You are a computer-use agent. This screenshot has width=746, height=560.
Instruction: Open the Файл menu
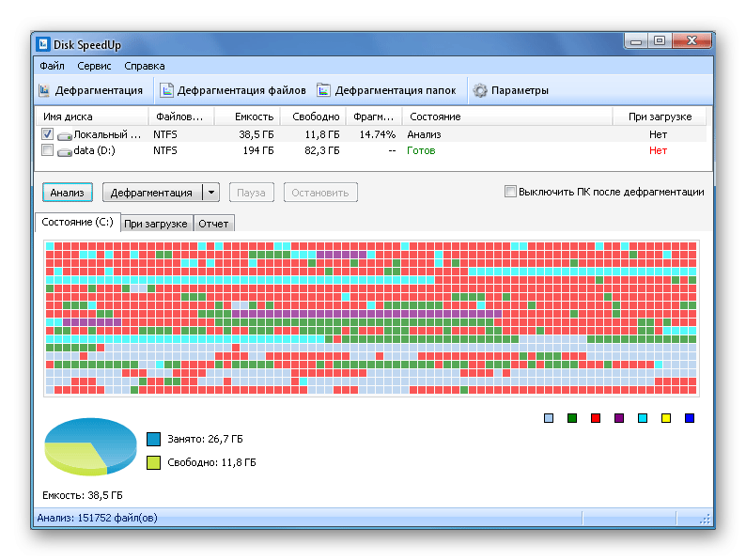coord(52,66)
